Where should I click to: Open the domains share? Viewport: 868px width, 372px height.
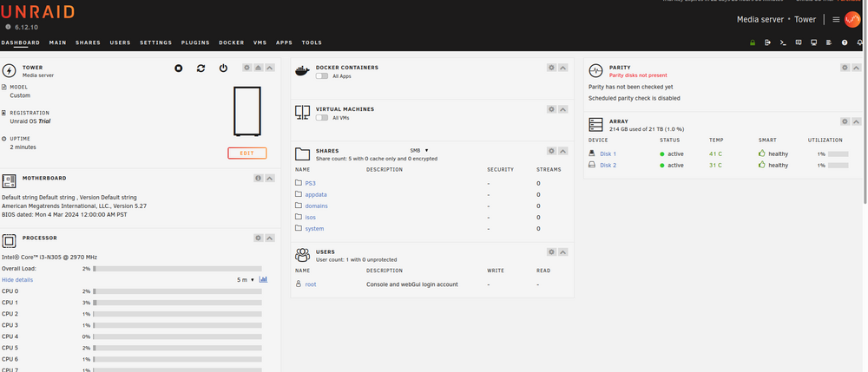coord(316,206)
